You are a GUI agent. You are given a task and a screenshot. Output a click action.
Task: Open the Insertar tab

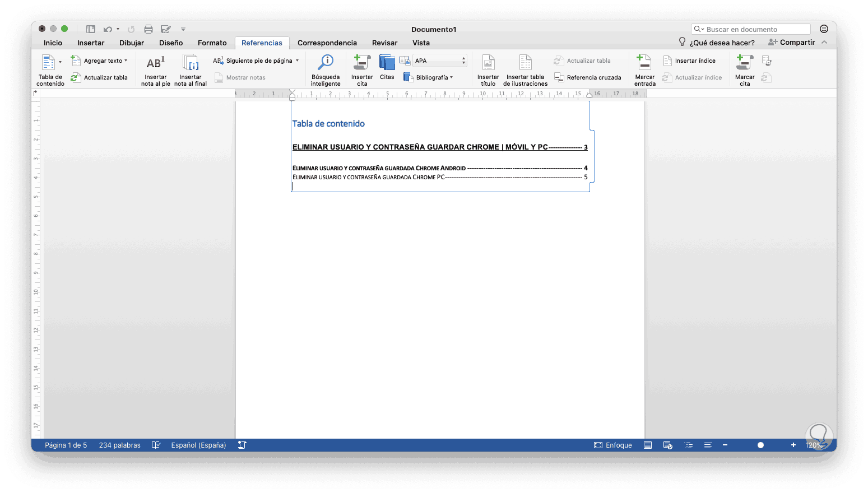pos(91,43)
